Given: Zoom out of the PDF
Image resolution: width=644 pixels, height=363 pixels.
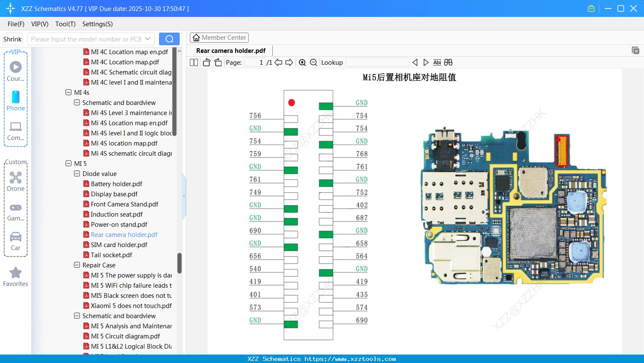Looking at the screenshot, I should [x=313, y=62].
